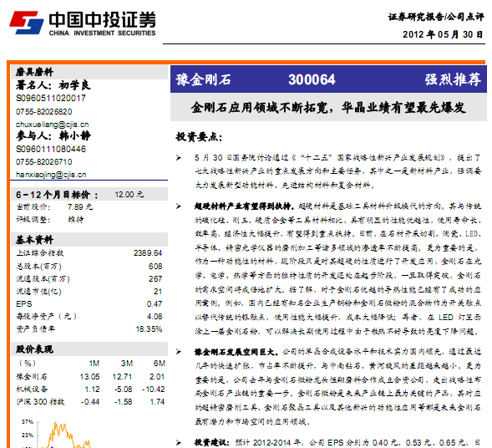Click net assets per share '4.08'
This screenshot has width=492, height=448.
tap(155, 317)
